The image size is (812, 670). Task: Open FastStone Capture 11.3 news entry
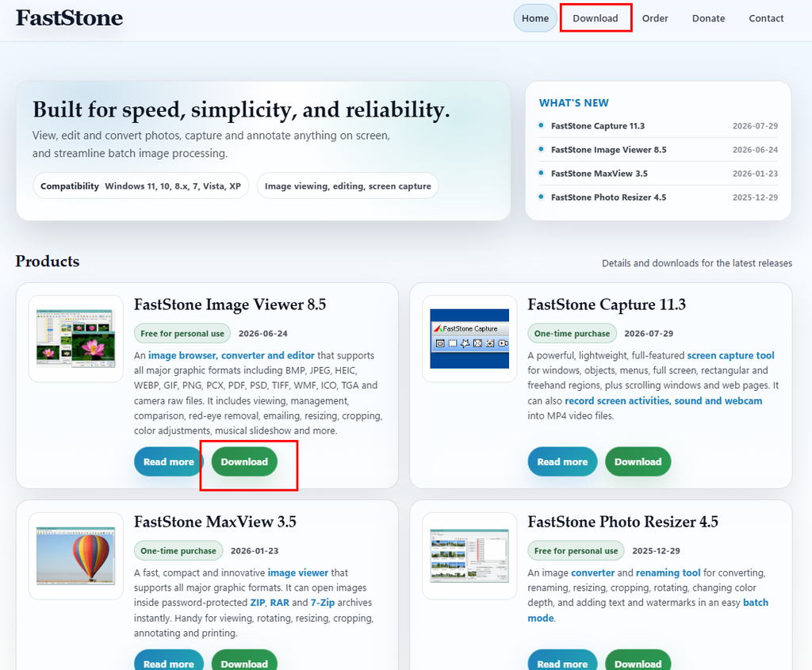(x=598, y=126)
